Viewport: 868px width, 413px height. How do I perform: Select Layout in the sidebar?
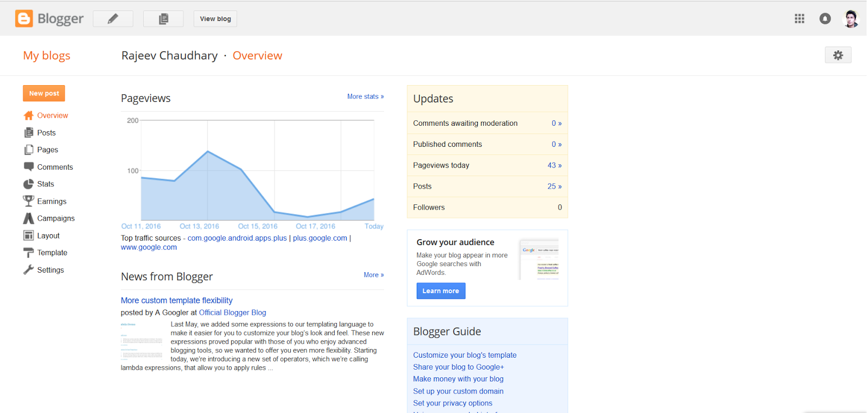point(48,236)
